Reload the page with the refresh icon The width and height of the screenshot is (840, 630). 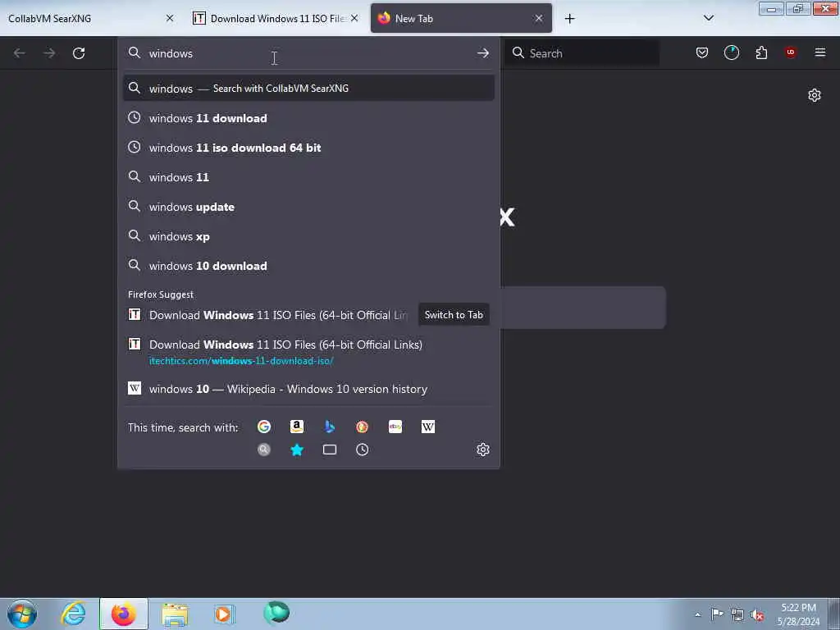click(79, 53)
